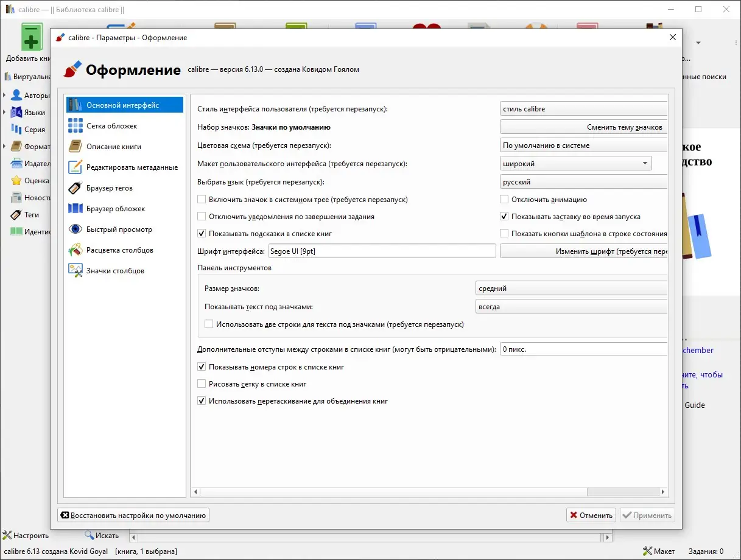741x560 pixels.
Task: Click the Языки icon in the sidebar
Action: (x=16, y=113)
